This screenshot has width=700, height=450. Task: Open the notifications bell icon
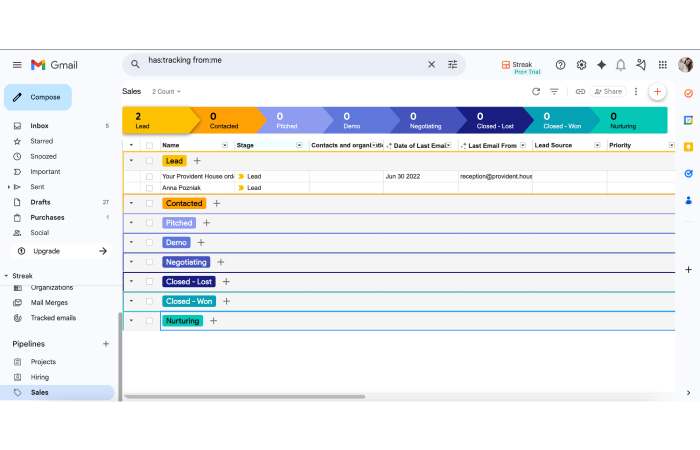pos(621,65)
